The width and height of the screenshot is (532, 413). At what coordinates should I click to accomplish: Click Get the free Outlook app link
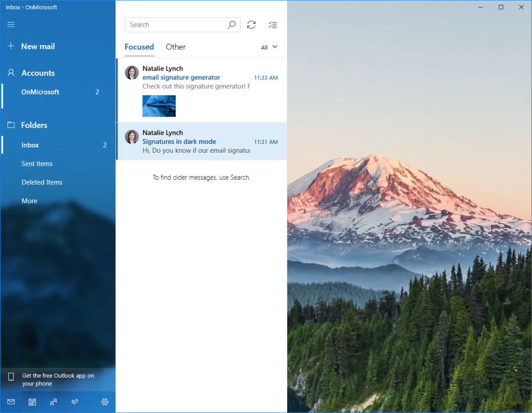[x=58, y=380]
